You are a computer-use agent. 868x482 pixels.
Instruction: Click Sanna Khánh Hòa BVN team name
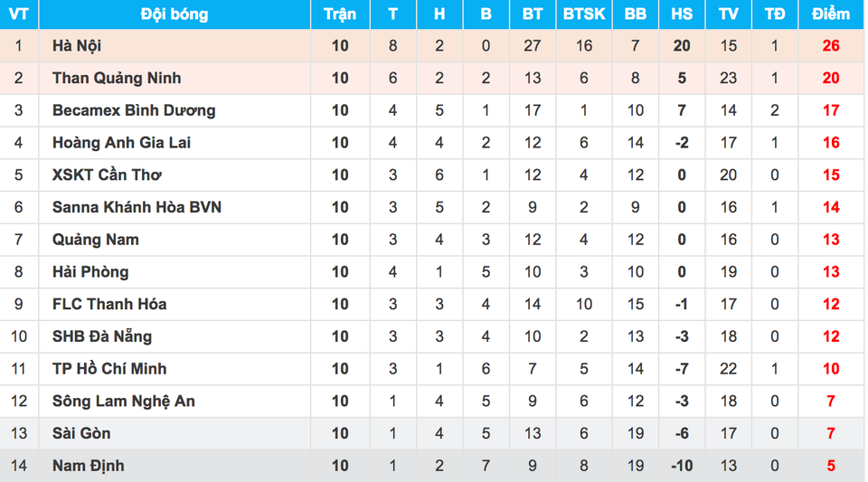(137, 207)
